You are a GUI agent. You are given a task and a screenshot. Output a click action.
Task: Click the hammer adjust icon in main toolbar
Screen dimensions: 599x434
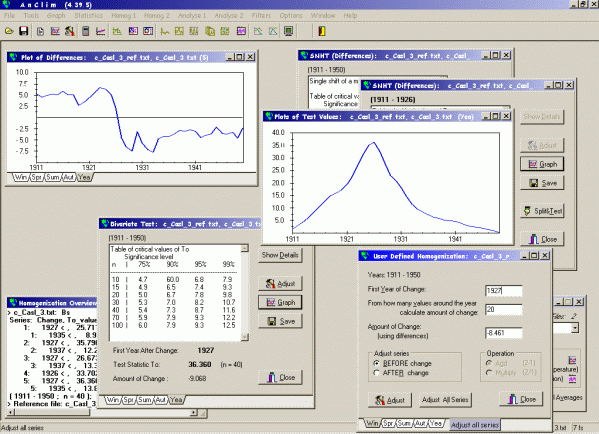tap(70, 31)
